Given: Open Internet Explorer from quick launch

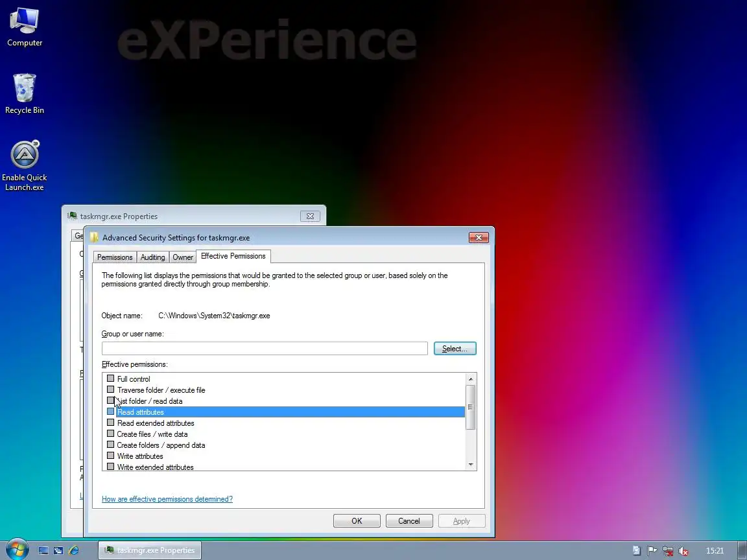Looking at the screenshot, I should tap(74, 550).
